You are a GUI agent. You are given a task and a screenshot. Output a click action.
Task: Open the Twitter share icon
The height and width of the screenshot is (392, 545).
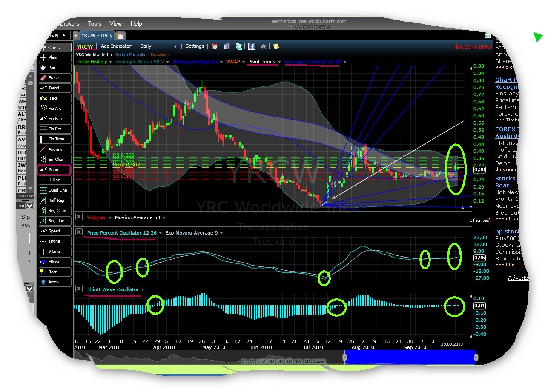click(x=239, y=46)
